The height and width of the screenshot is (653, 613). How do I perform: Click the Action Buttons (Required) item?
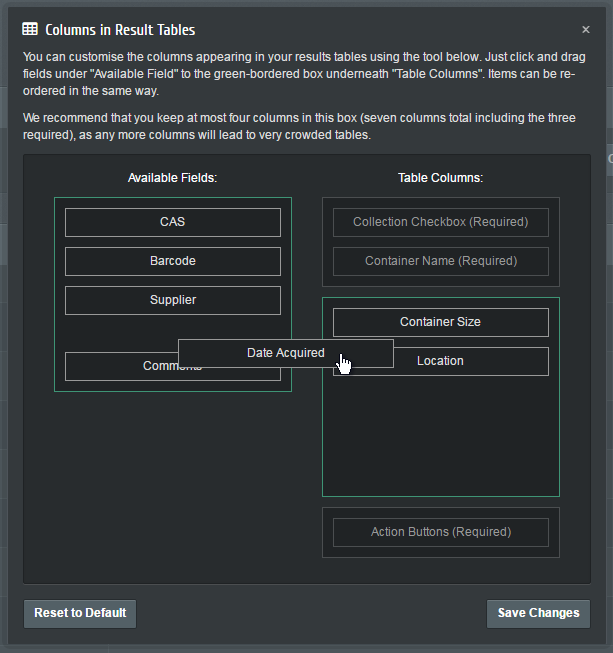441,532
